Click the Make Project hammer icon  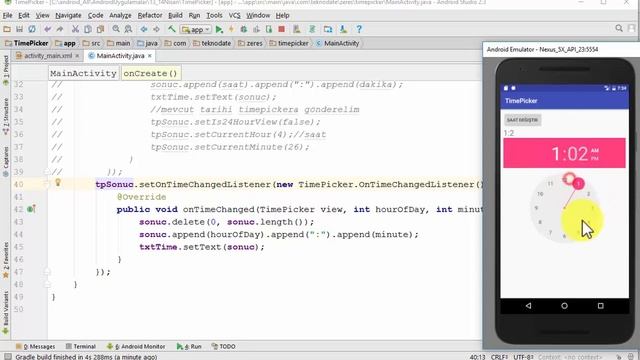[x=172, y=29]
